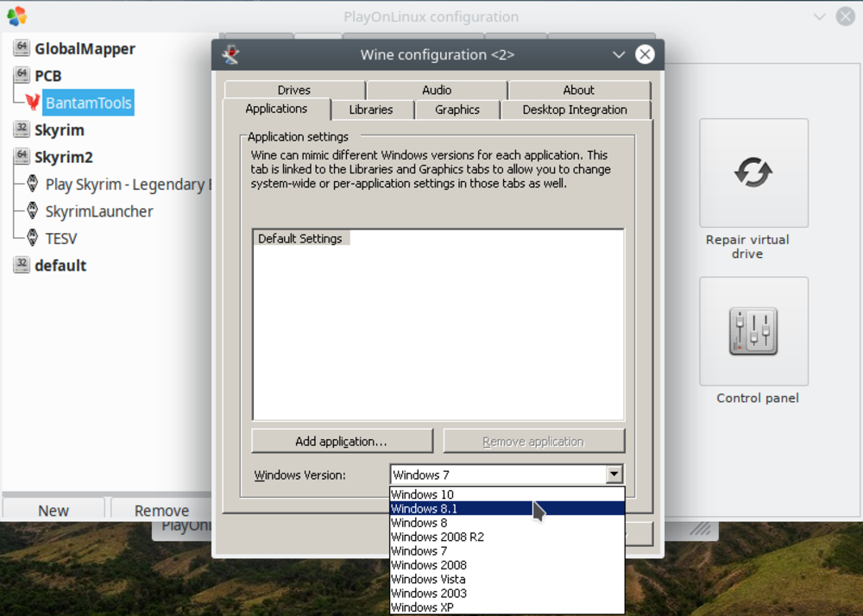The image size is (863, 616).
Task: Click the Control panel label
Action: click(758, 398)
